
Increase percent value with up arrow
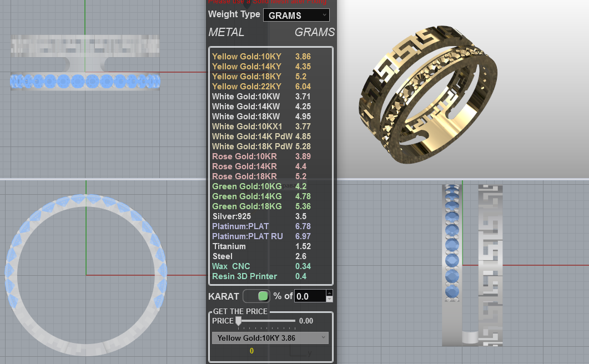pyautogui.click(x=329, y=293)
